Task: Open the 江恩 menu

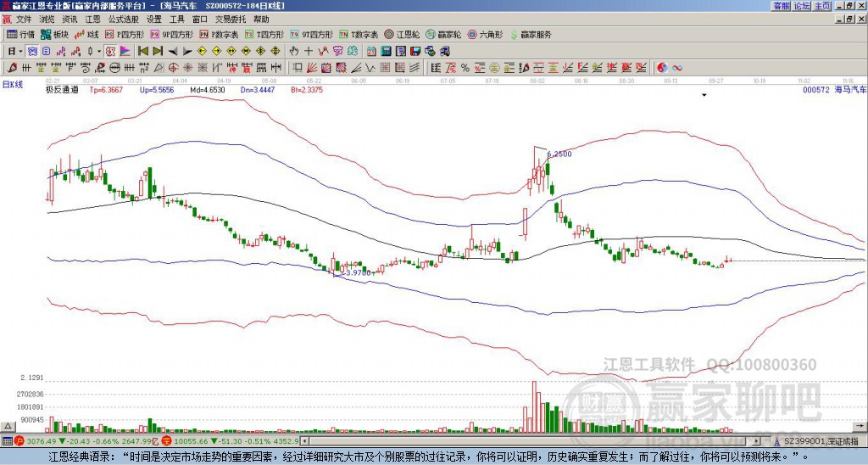Action: [x=93, y=20]
